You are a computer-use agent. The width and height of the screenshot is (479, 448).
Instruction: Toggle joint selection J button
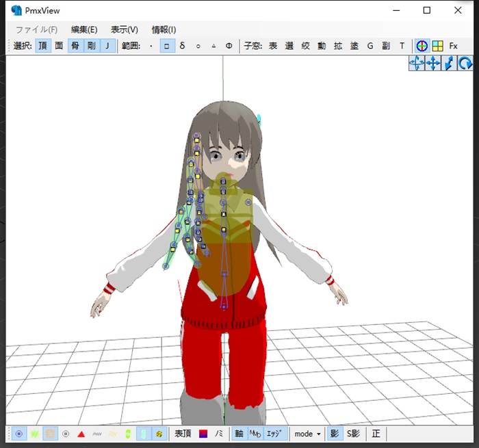pyautogui.click(x=107, y=46)
